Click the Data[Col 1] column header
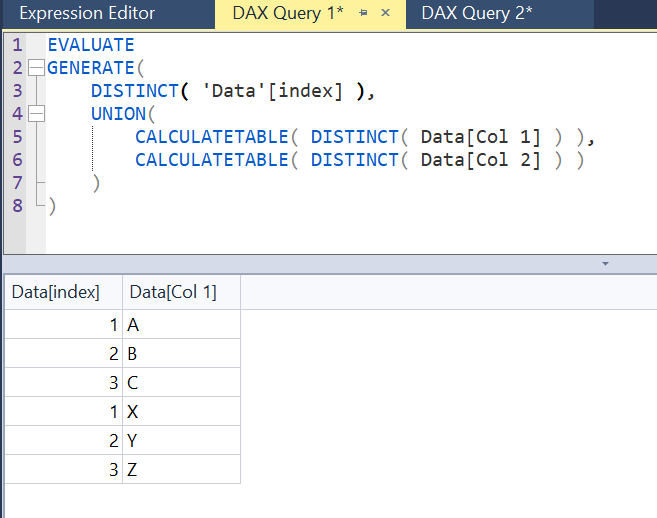This screenshot has height=518, width=657. (172, 292)
